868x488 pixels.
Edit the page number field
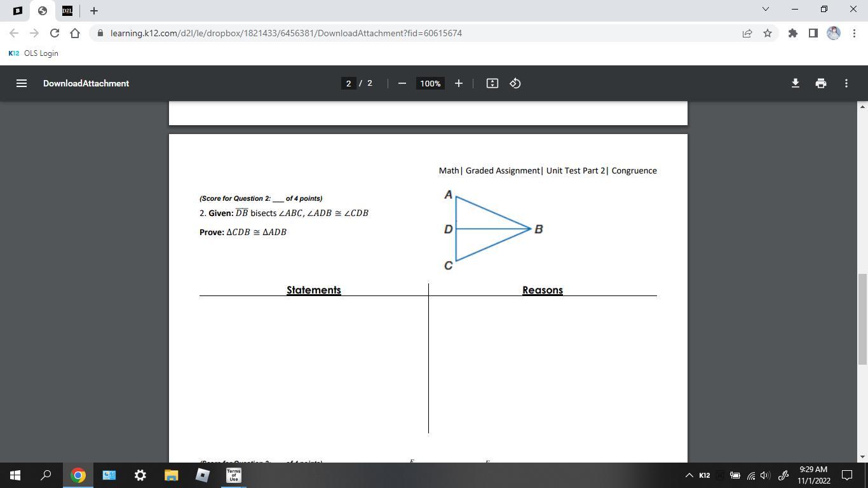pos(348,83)
